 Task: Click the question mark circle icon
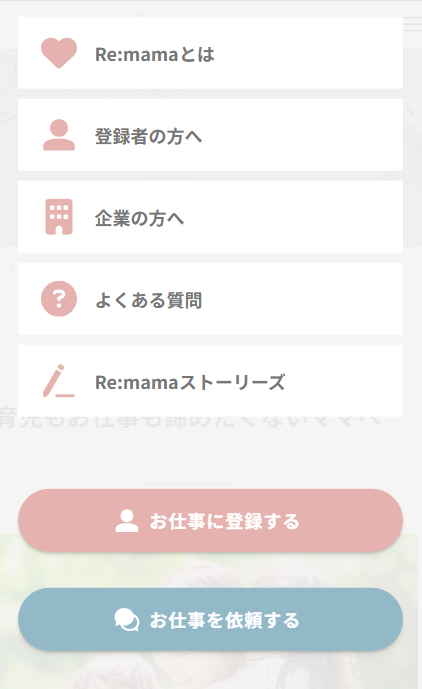[x=59, y=299]
